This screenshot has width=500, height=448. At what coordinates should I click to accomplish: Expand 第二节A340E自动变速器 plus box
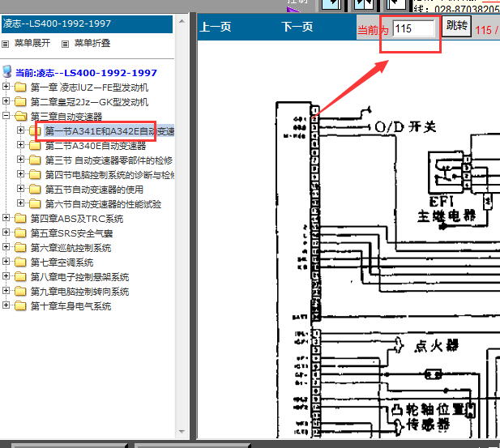pyautogui.click(x=21, y=144)
